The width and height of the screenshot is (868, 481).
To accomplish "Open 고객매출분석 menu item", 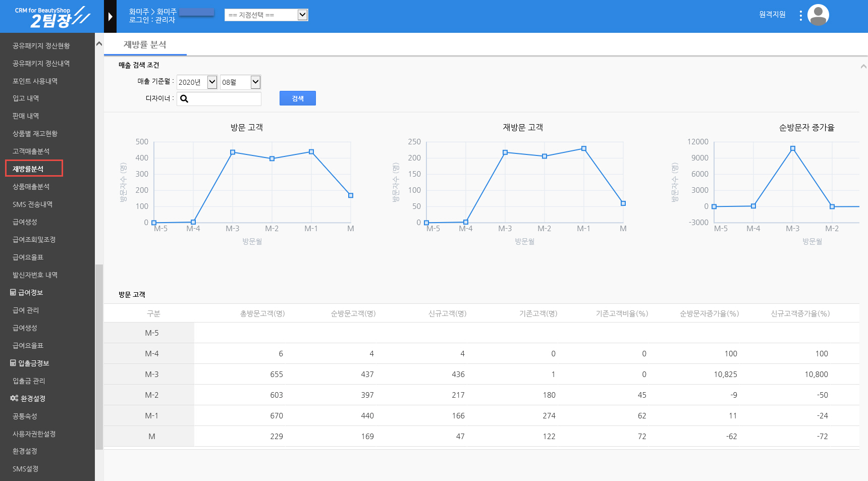I will pos(31,151).
